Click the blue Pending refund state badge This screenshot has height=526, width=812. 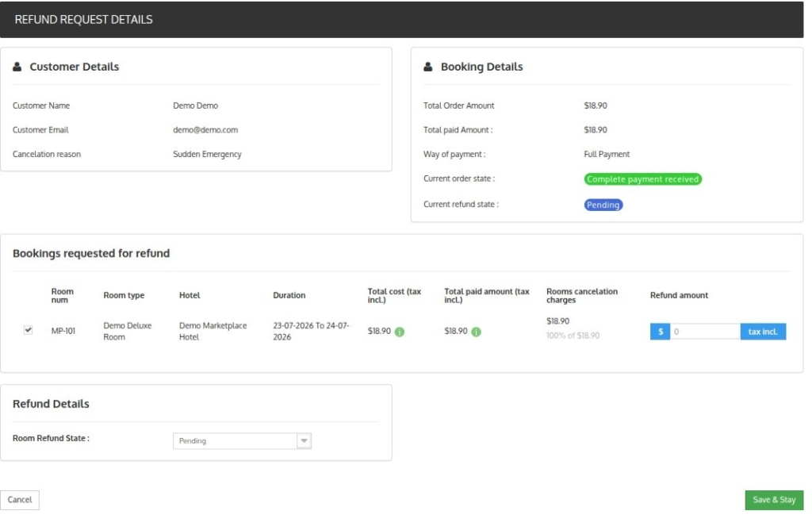603,205
